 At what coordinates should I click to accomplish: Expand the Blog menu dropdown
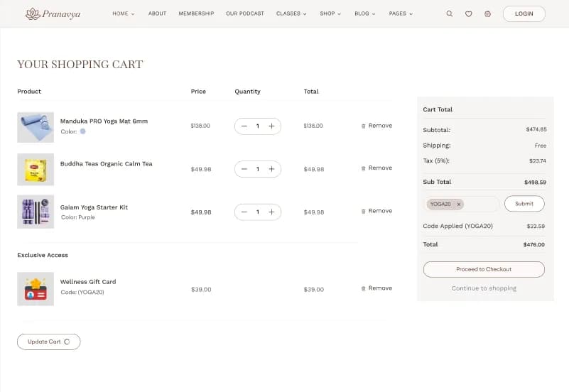point(364,13)
